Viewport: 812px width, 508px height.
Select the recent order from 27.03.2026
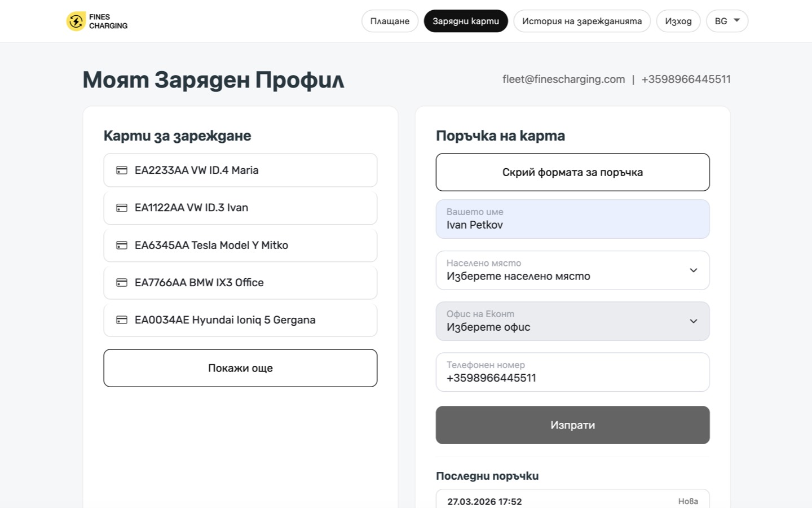click(x=572, y=499)
